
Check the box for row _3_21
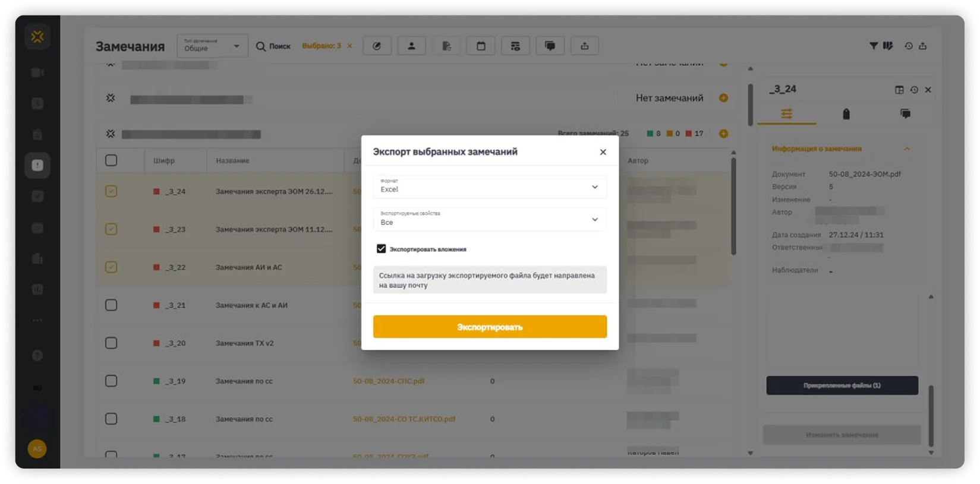[111, 305]
